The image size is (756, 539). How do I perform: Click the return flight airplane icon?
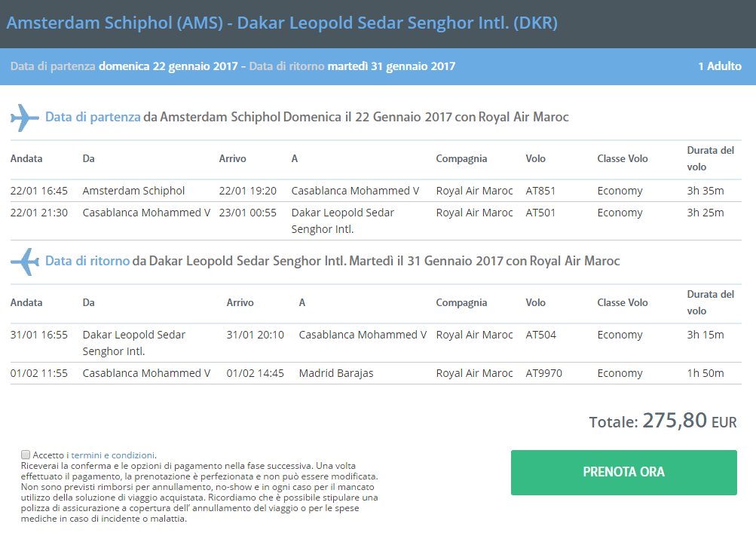[25, 262]
